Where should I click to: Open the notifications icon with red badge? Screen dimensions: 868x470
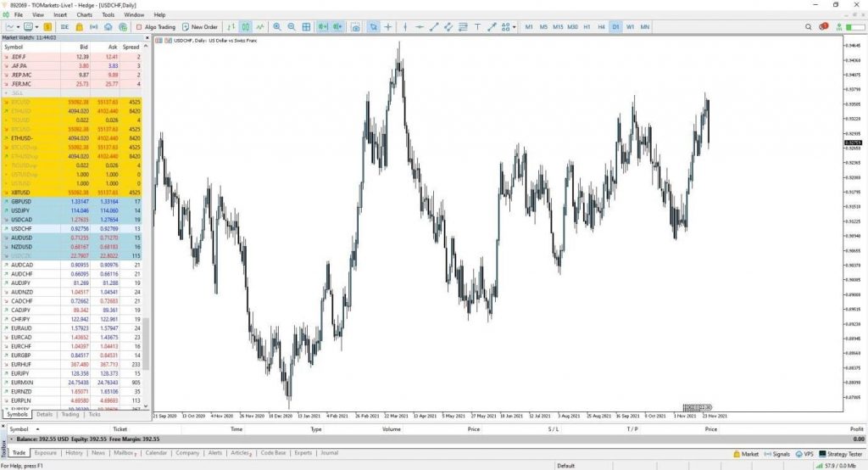(824, 26)
